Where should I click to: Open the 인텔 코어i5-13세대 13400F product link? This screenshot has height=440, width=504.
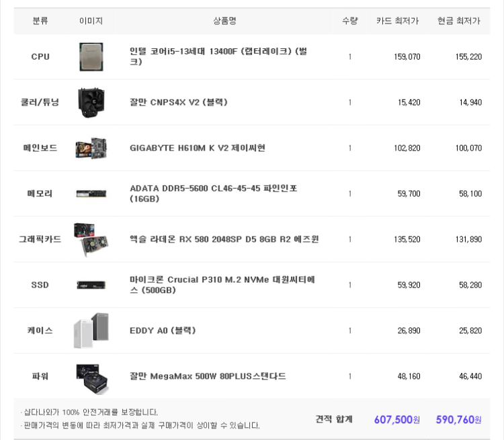(218, 56)
